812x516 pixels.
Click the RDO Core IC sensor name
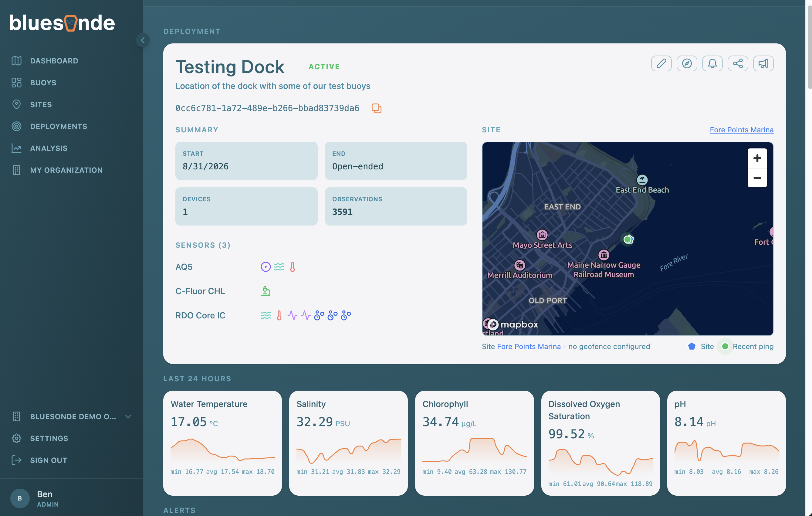200,315
